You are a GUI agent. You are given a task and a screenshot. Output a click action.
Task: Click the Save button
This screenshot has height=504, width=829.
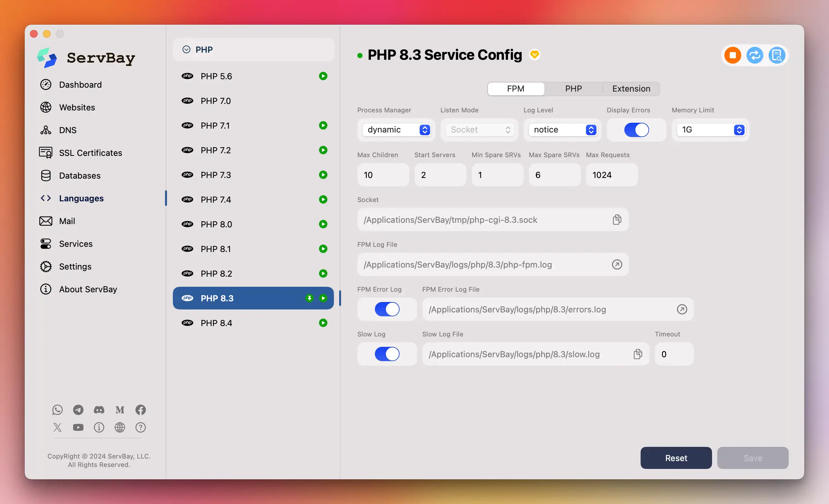coord(753,458)
